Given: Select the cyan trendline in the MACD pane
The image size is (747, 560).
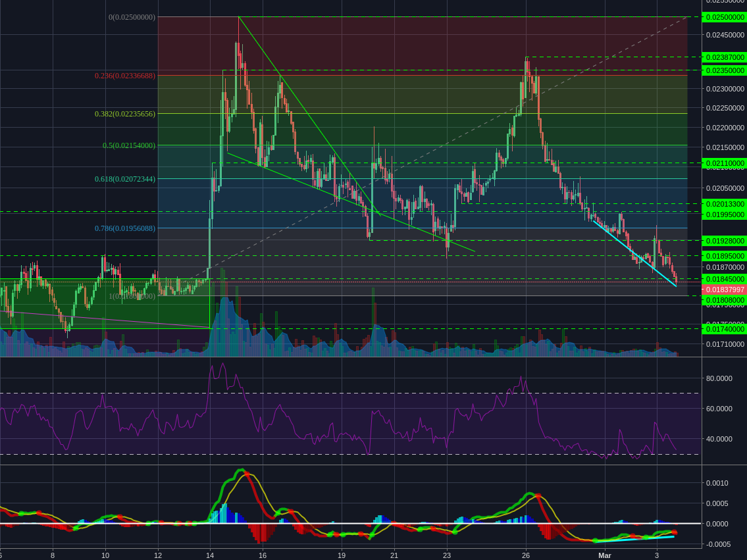Looking at the screenshot, I should tap(634, 539).
